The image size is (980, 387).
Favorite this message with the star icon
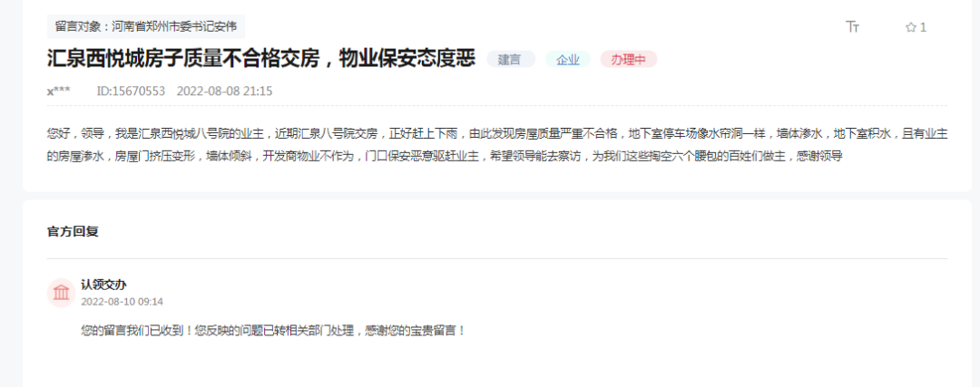click(x=911, y=27)
